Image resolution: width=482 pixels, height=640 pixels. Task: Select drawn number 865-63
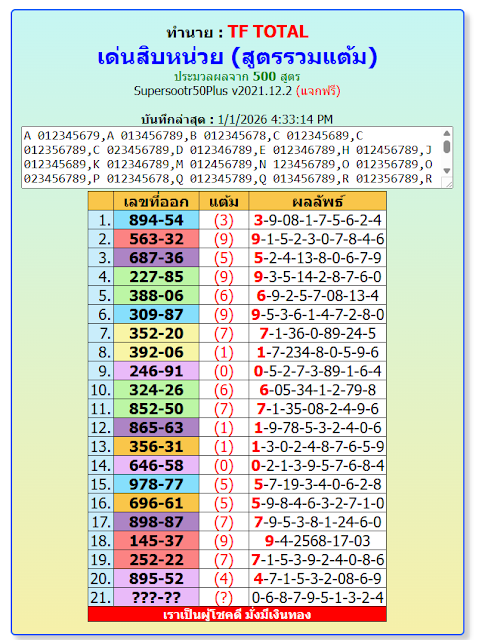click(156, 428)
